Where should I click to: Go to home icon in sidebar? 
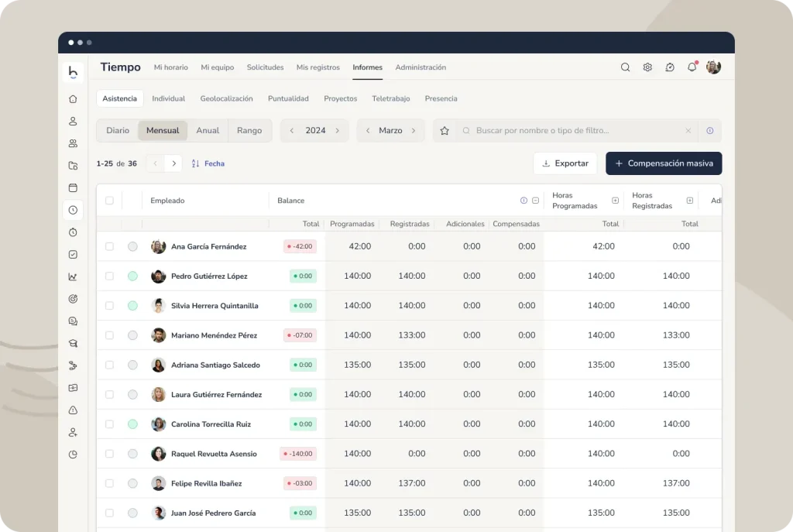click(x=73, y=99)
